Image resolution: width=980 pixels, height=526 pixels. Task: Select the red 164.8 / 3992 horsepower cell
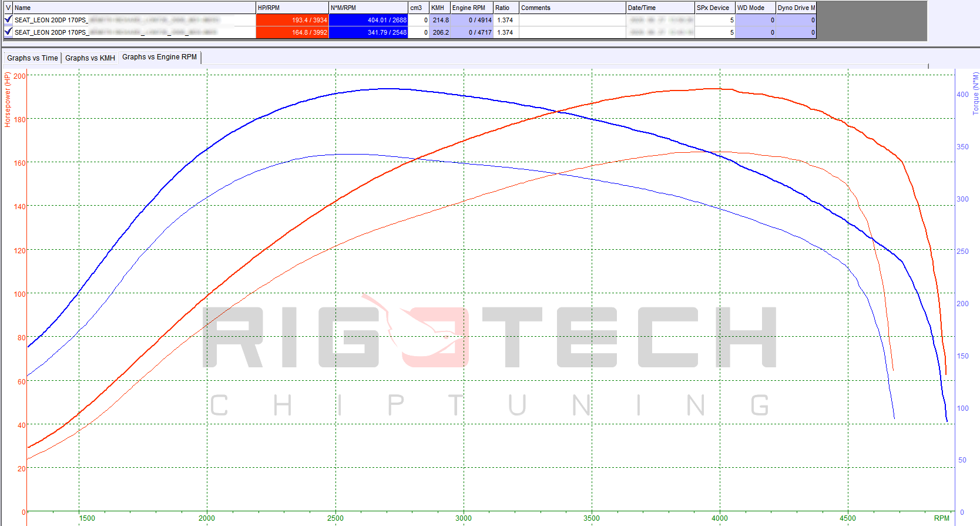(292, 32)
